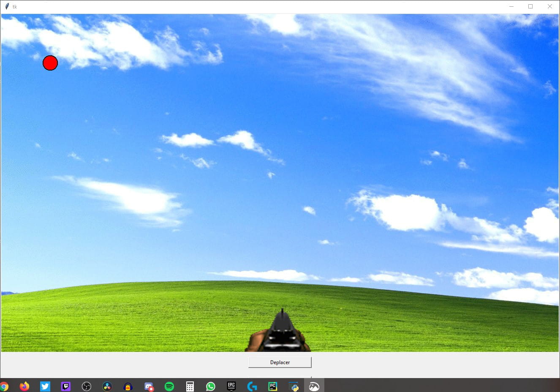Image resolution: width=560 pixels, height=392 pixels.
Task: Minimize the tk window
Action: tap(511, 6)
